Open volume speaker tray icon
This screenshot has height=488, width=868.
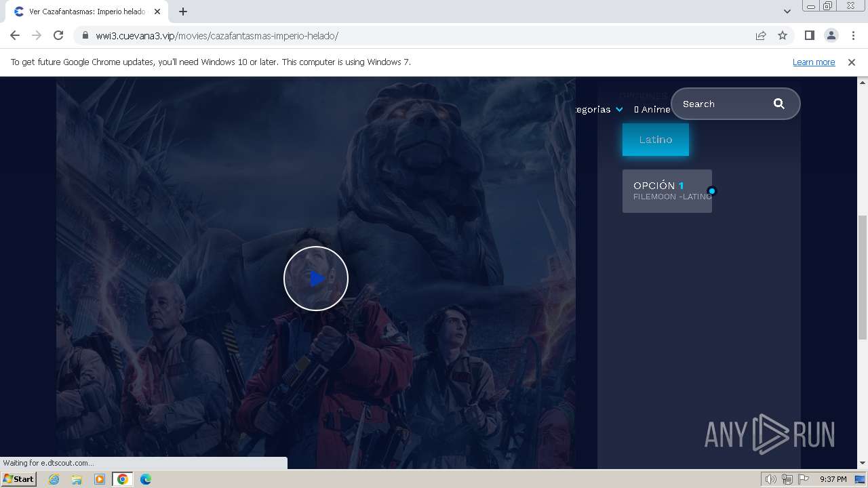tap(770, 479)
